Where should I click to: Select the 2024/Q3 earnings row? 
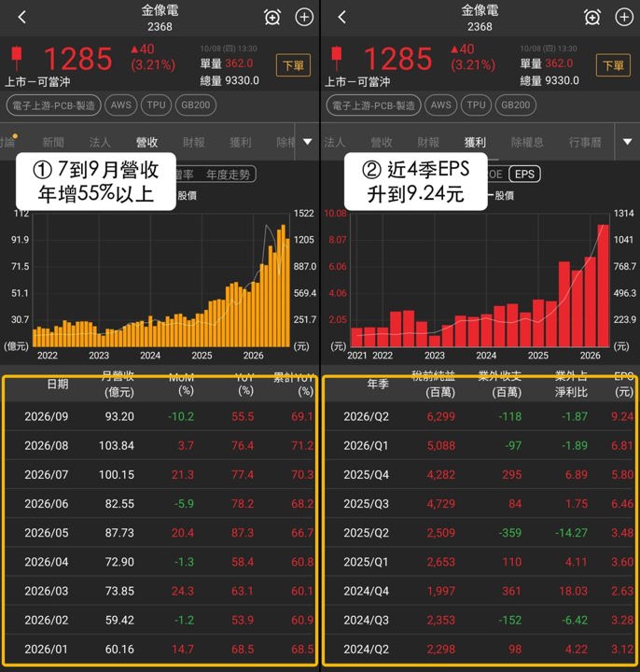tap(480, 620)
